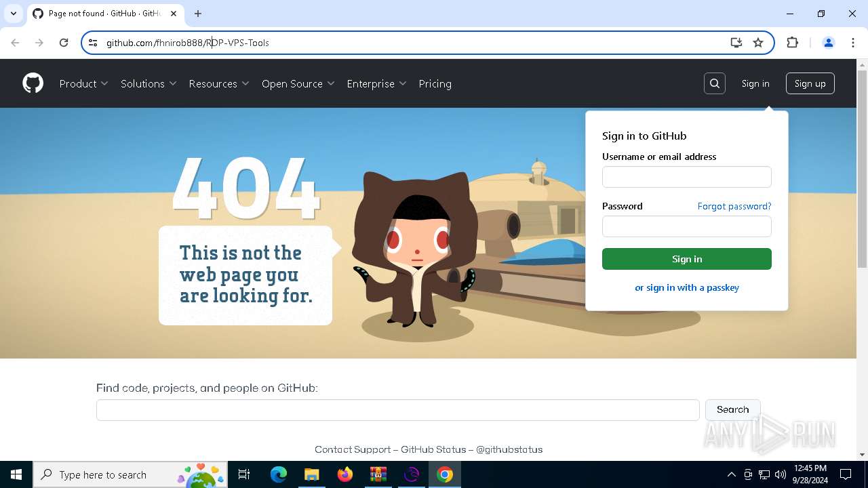
Task: Click the install app icon in address bar
Action: [x=736, y=43]
